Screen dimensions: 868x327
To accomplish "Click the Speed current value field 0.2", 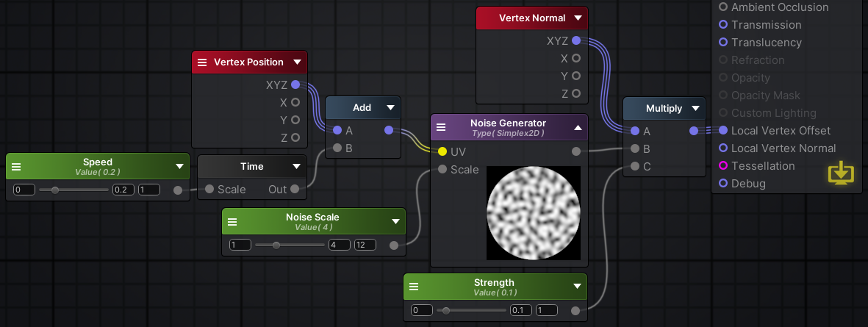I will (x=123, y=190).
